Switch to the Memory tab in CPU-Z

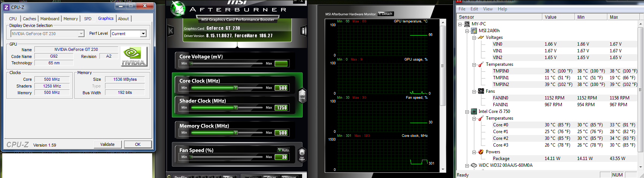point(71,19)
